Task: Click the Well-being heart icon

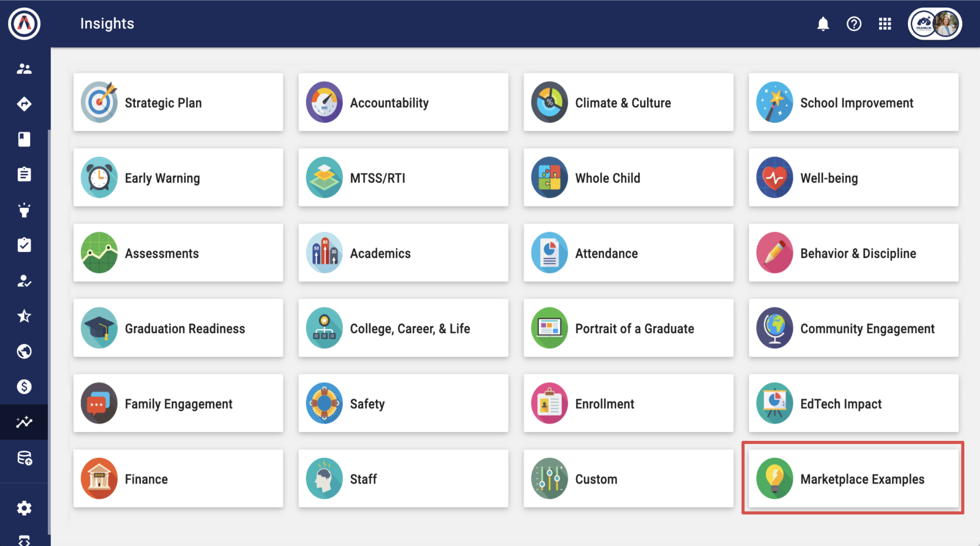Action: click(775, 178)
